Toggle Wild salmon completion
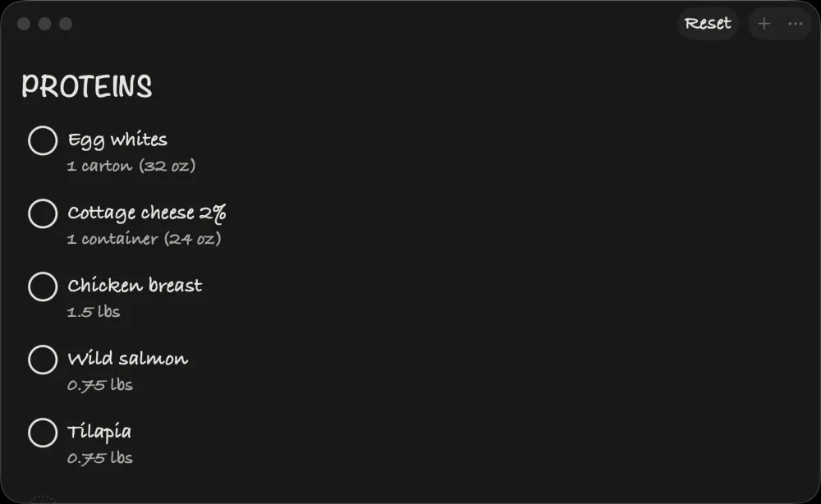This screenshot has width=821, height=504. pyautogui.click(x=43, y=360)
